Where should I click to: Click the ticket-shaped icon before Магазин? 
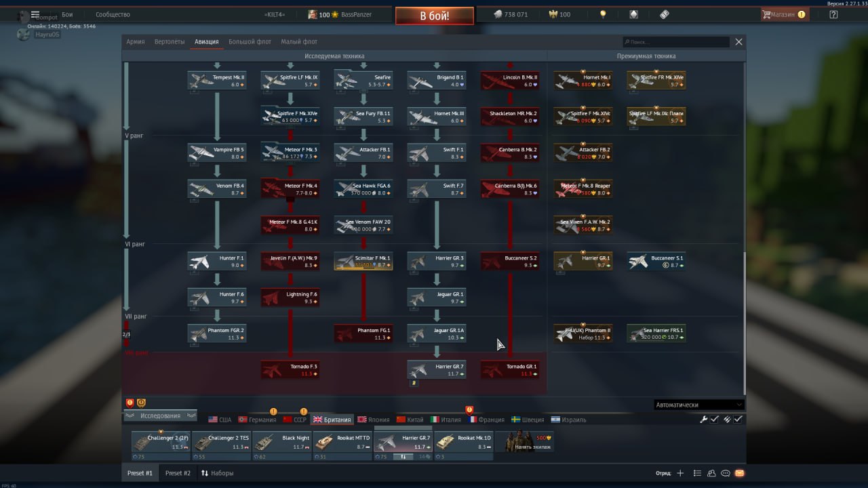664,14
